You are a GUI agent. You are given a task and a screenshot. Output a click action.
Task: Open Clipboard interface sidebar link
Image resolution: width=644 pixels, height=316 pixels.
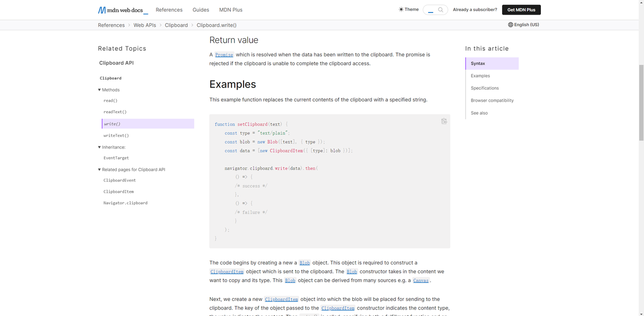pyautogui.click(x=111, y=78)
